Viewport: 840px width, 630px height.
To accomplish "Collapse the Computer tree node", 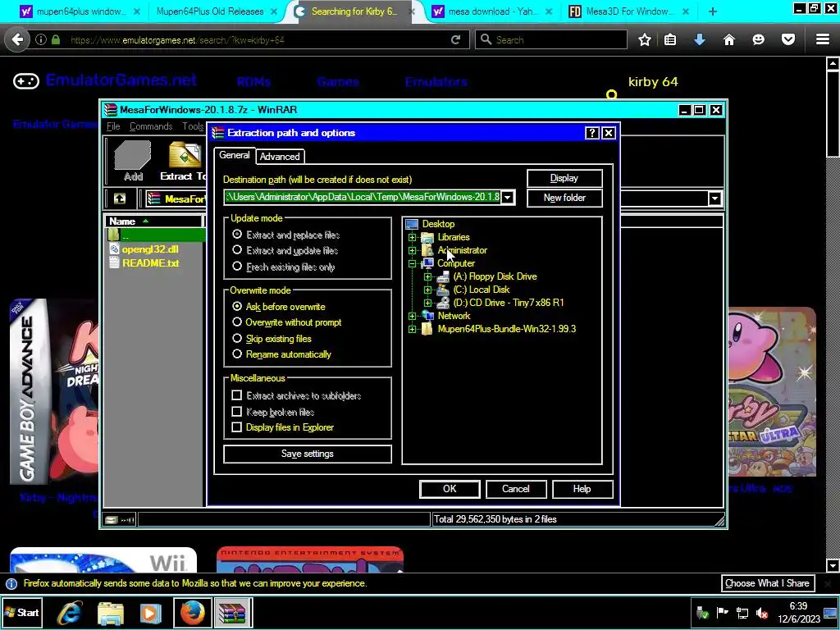I will [x=412, y=263].
